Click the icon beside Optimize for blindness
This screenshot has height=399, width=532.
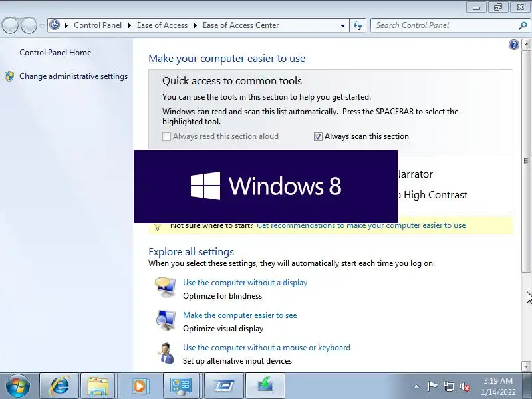[165, 287]
